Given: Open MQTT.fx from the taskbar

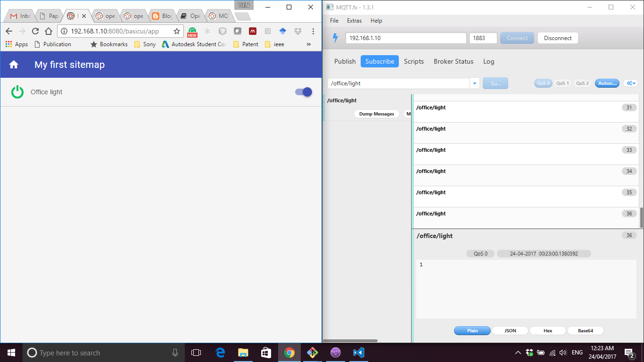Looking at the screenshot, I should [x=335, y=352].
